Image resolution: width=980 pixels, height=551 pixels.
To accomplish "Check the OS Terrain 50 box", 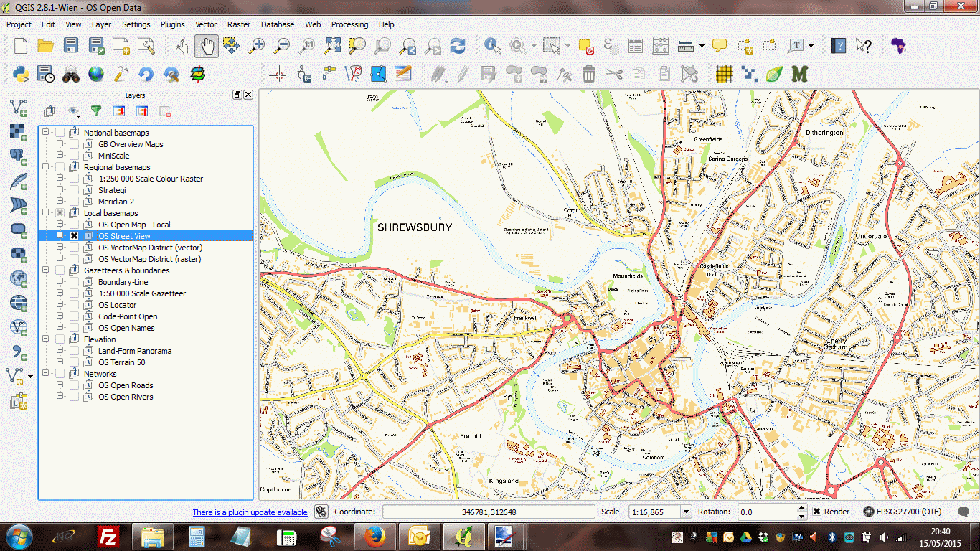I will coord(74,362).
